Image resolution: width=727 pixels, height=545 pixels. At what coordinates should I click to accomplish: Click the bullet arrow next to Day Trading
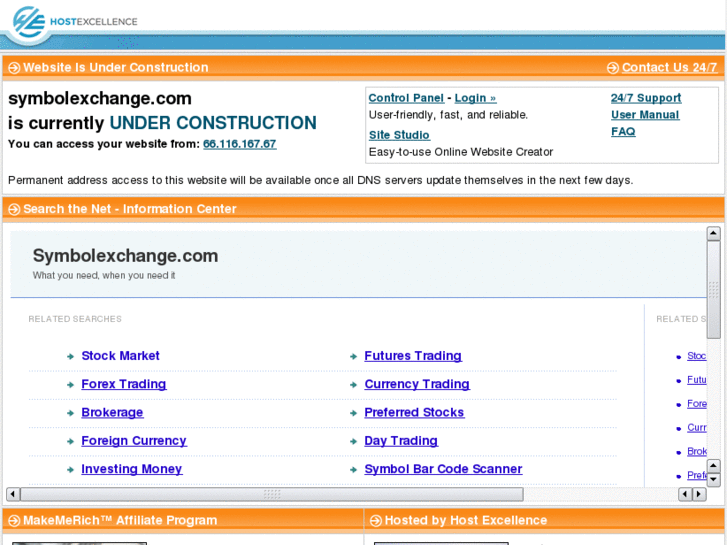pos(353,442)
